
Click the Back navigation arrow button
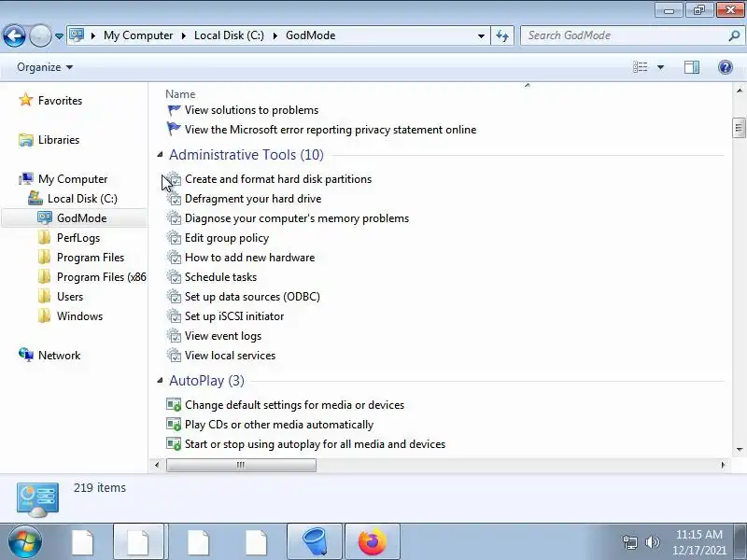point(14,35)
